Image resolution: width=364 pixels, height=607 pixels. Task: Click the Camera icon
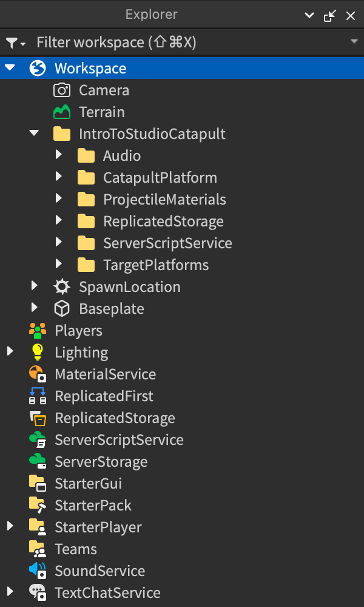tap(62, 90)
